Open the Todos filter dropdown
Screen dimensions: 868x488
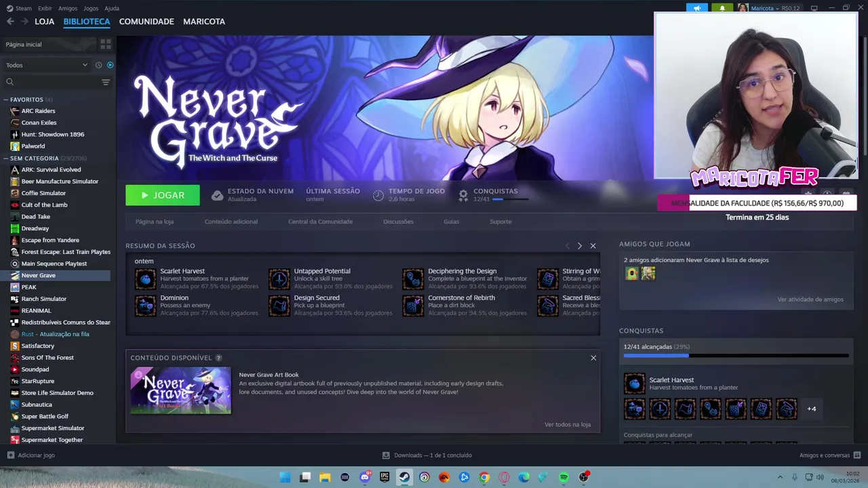click(47, 65)
